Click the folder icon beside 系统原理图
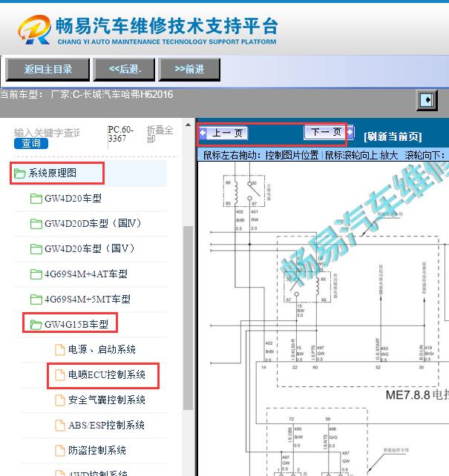449x476 pixels. (20, 173)
